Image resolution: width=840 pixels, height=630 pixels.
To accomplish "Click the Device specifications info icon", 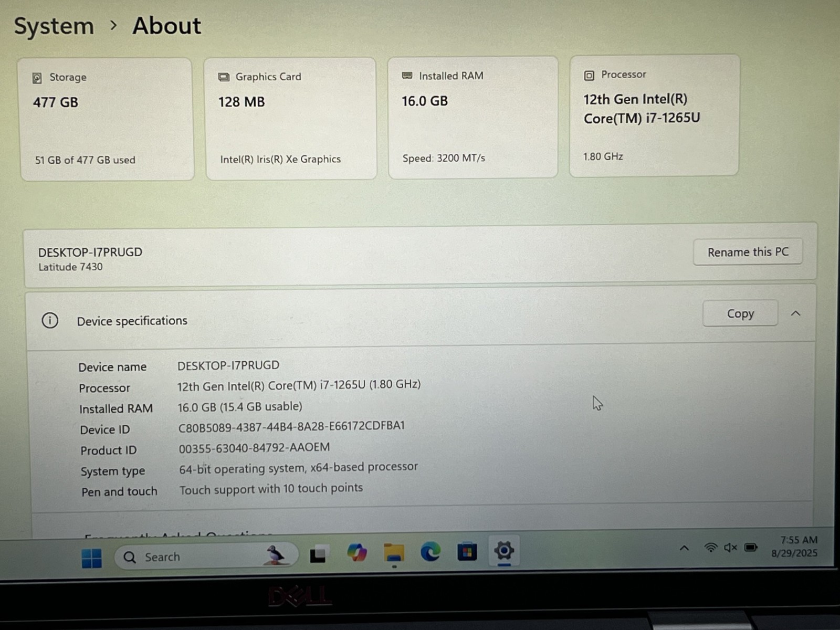I will point(50,320).
